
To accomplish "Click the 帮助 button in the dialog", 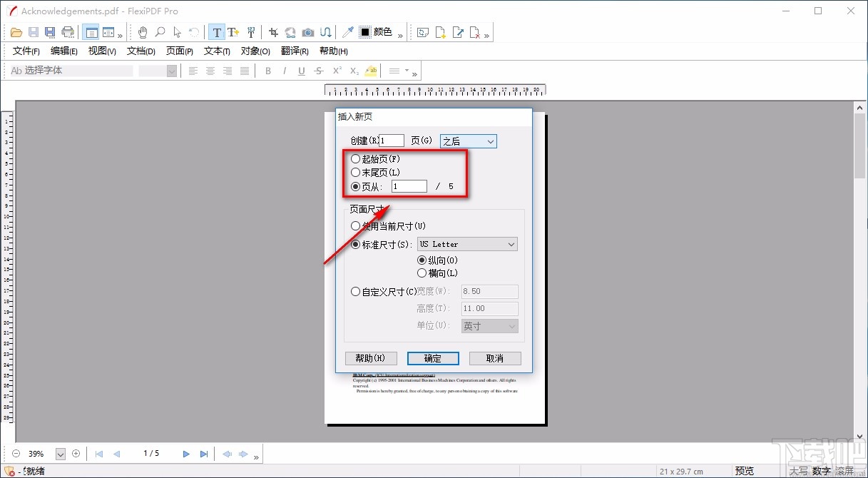I will tap(371, 357).
